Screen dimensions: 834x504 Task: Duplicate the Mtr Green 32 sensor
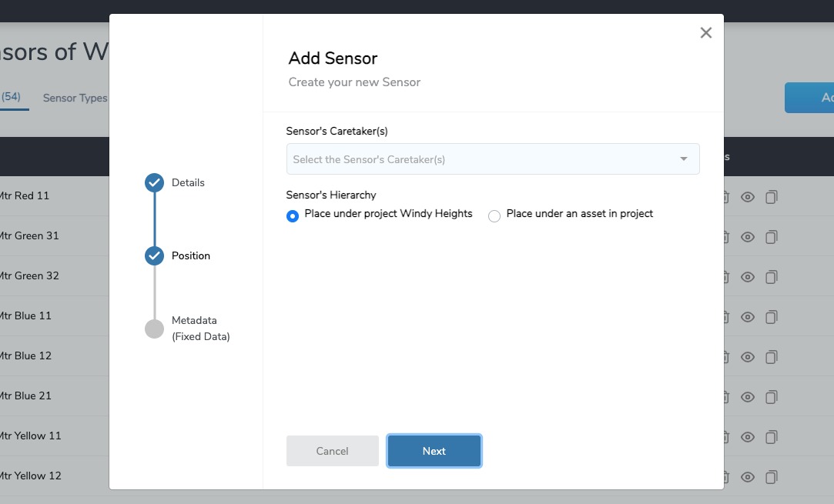(771, 276)
